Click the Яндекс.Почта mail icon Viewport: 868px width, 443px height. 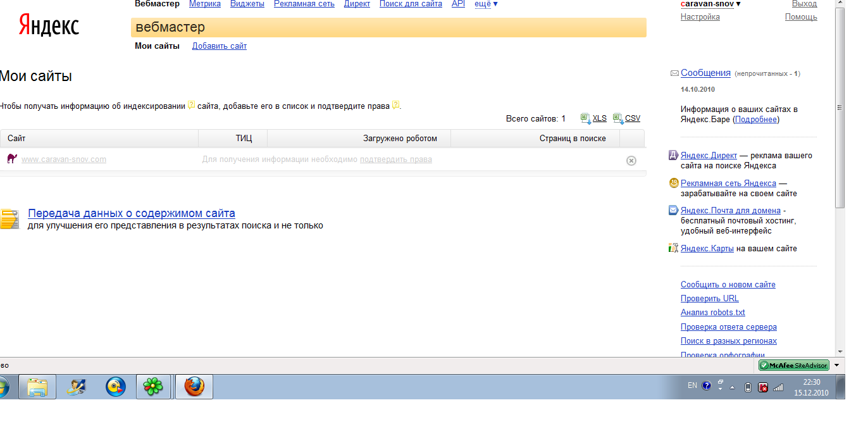point(674,210)
